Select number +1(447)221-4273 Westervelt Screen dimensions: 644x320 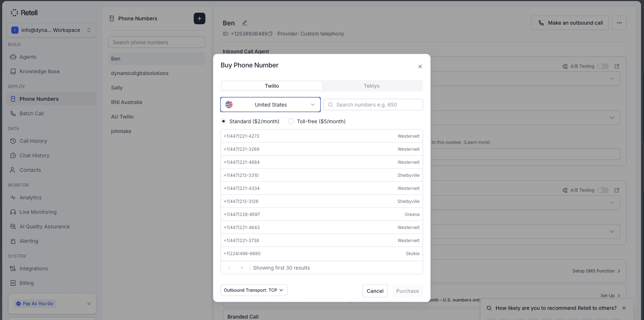click(322, 136)
